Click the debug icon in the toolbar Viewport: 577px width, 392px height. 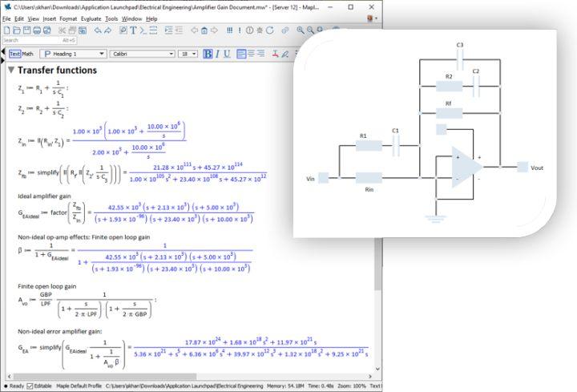click(x=260, y=30)
